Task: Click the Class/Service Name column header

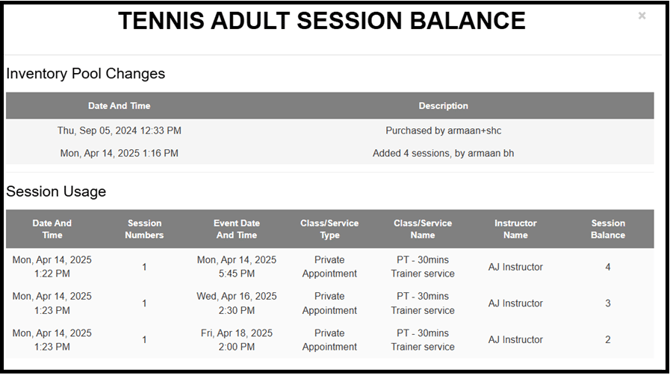Action: [x=423, y=229]
